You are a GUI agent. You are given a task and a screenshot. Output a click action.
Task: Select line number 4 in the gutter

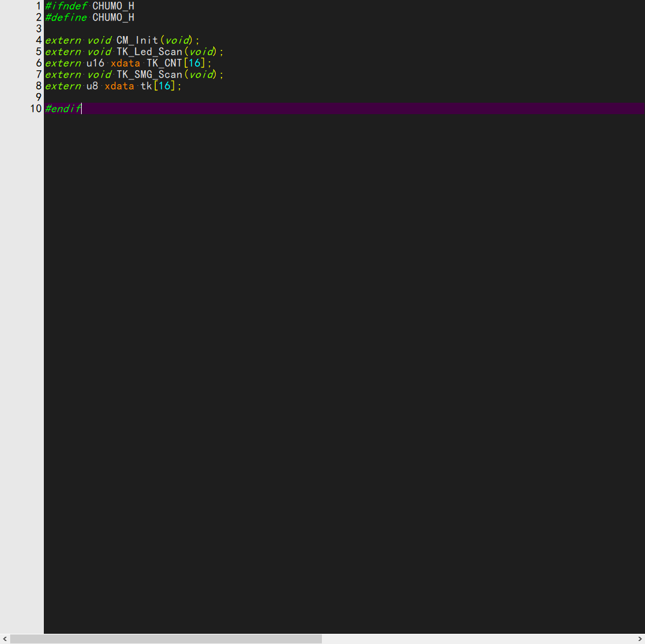pos(38,40)
